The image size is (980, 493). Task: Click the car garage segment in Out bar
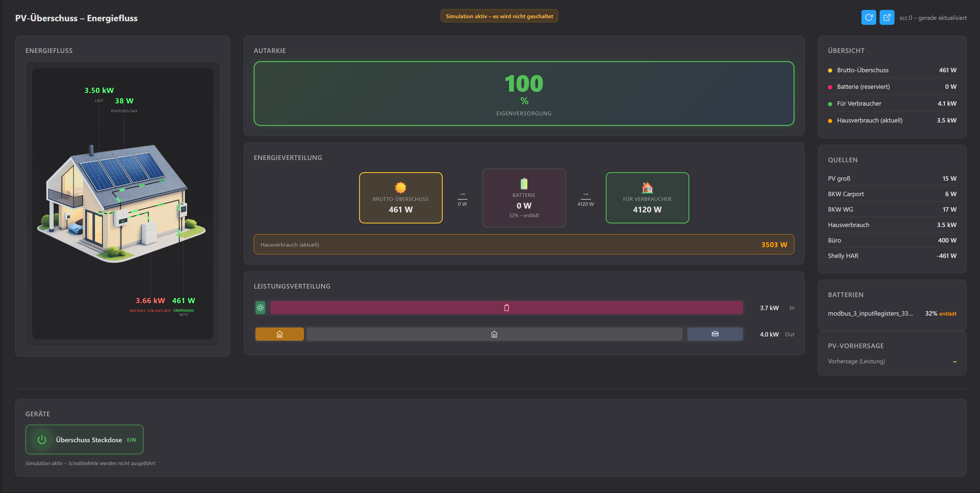(x=715, y=334)
